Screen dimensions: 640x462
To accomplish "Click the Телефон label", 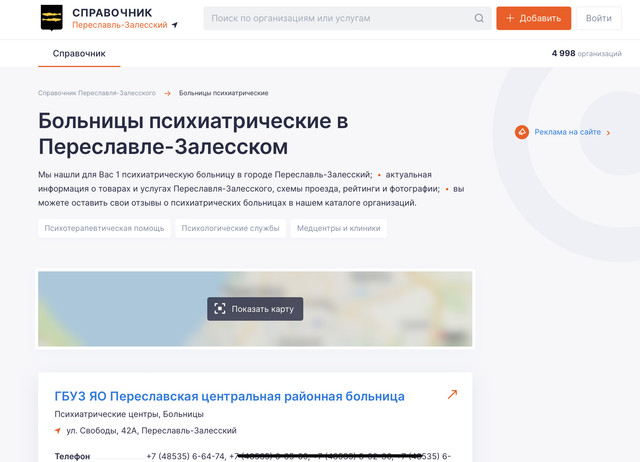I will point(72,456).
